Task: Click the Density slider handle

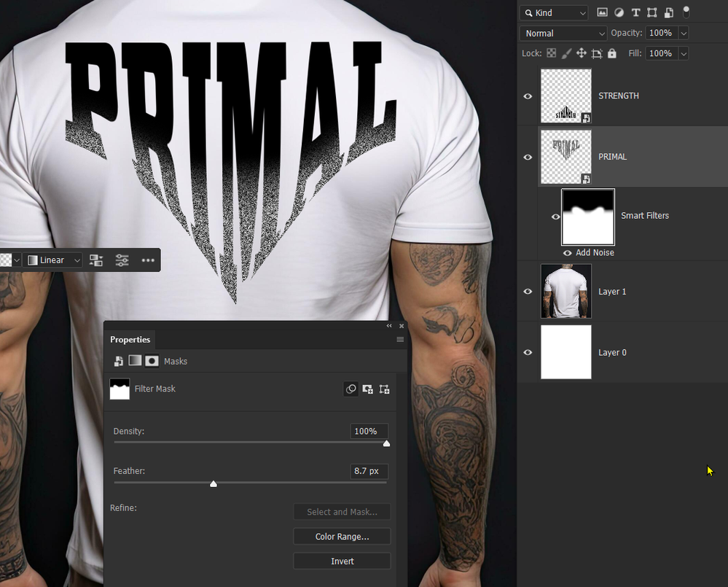Action: click(x=386, y=444)
